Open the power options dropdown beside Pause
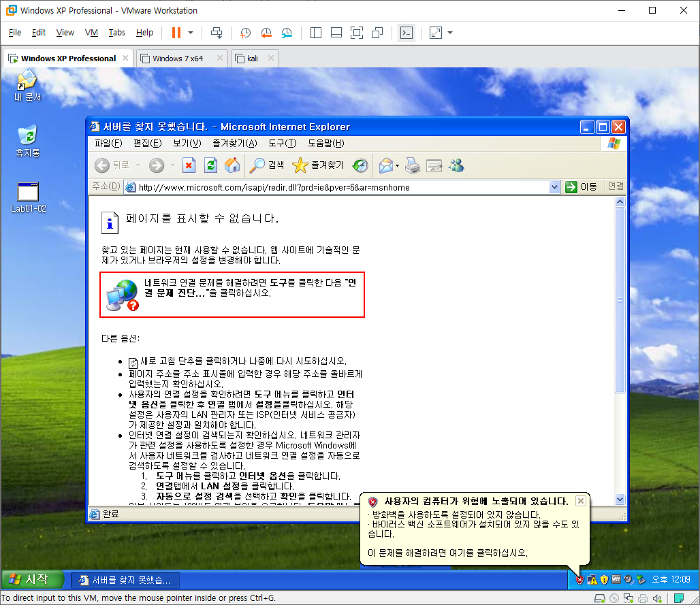The width and height of the screenshot is (700, 605). 191,33
